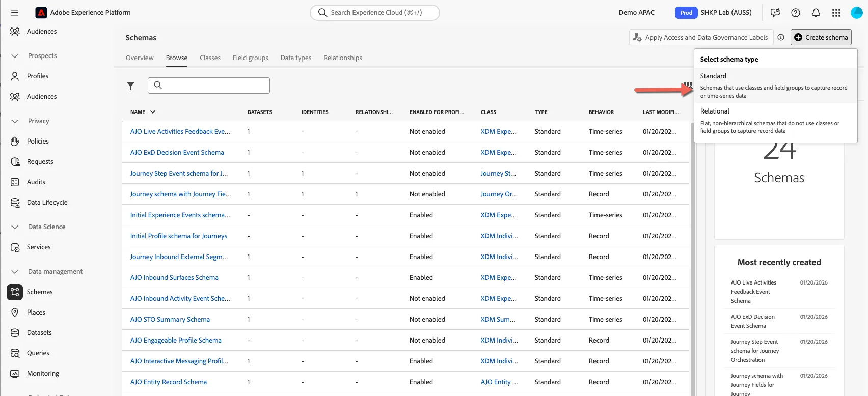The height and width of the screenshot is (396, 868).
Task: Collapse the Prospects section
Action: pyautogui.click(x=15, y=56)
